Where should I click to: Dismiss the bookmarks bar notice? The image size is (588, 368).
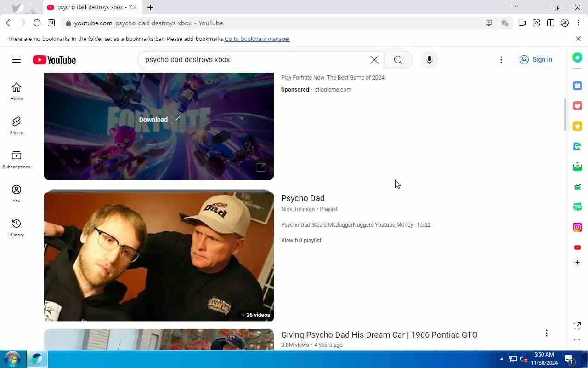578,39
